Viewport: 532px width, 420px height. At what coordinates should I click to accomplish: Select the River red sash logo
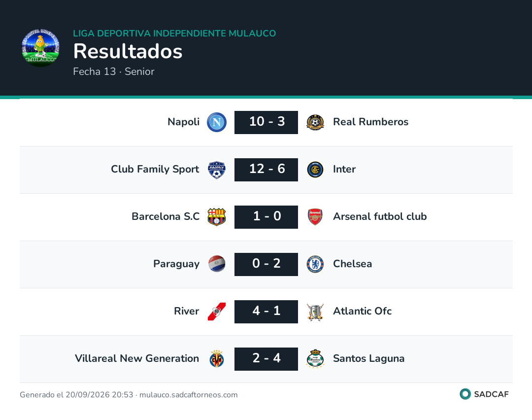point(217,312)
